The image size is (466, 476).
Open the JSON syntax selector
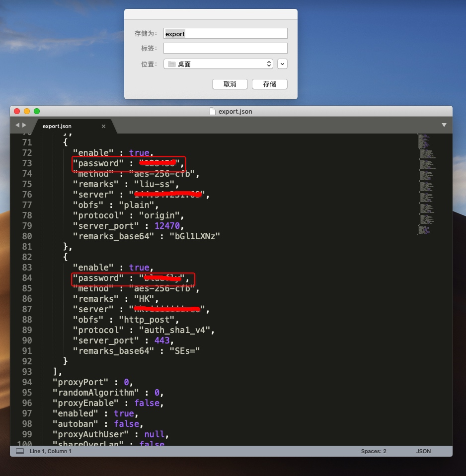coord(423,451)
